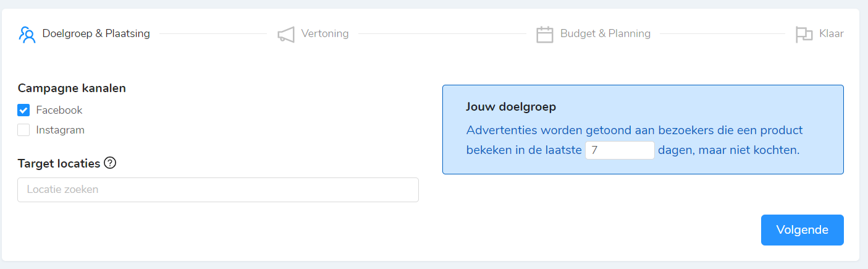Focus the Locatie zoeken search field
Screen dimensions: 868x269
[218, 190]
